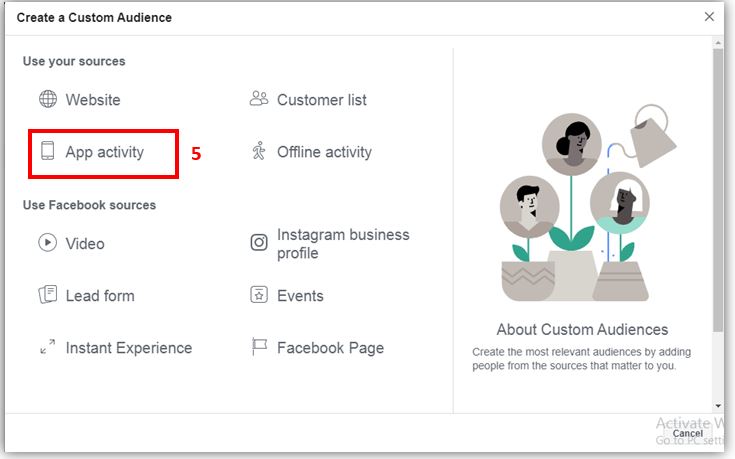
Task: Select the App activity option
Action: [x=104, y=152]
